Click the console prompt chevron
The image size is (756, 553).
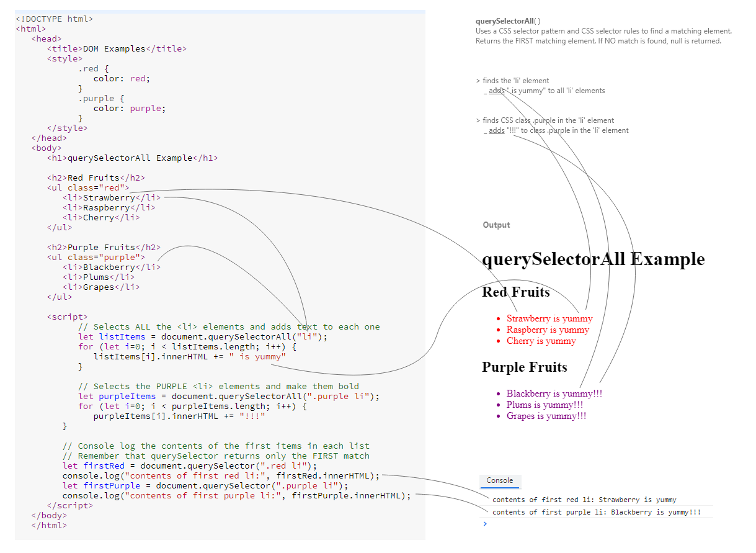tap(485, 524)
